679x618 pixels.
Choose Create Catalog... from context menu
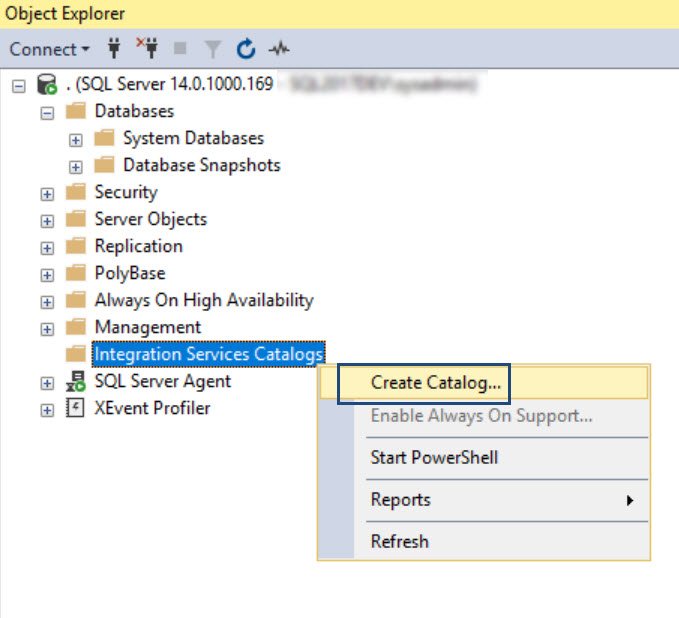point(484,383)
